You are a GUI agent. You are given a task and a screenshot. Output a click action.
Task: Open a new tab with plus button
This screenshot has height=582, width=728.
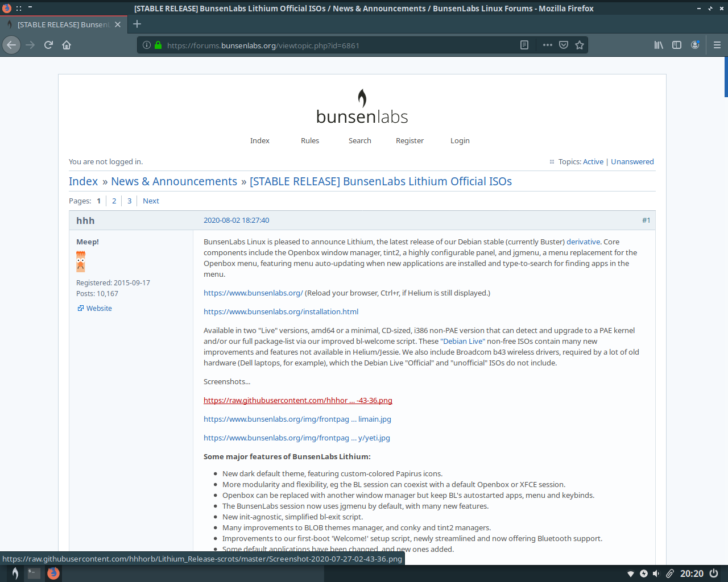point(137,24)
